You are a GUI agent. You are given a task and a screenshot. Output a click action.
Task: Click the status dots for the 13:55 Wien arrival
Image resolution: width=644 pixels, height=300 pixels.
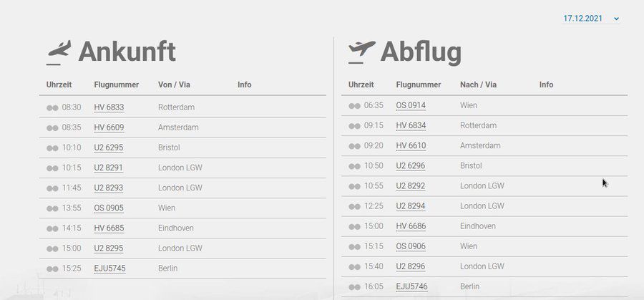point(52,208)
